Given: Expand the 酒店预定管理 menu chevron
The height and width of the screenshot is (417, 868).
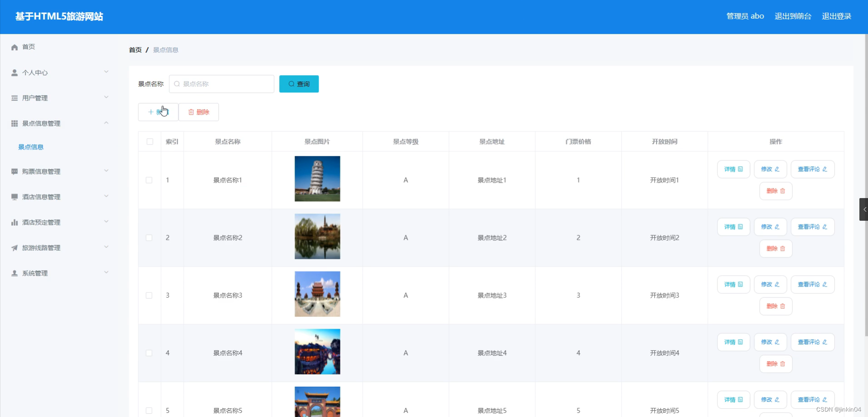Looking at the screenshot, I should (x=106, y=221).
